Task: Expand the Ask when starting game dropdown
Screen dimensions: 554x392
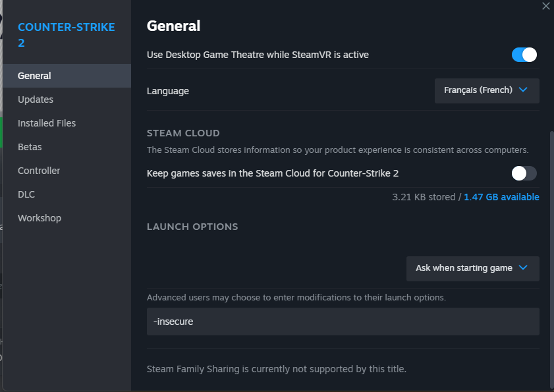Action: [472, 269]
